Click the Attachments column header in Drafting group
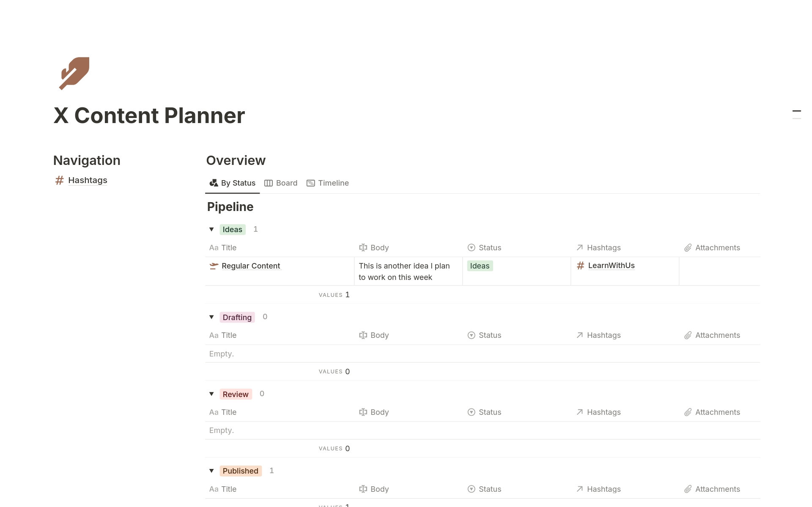The image size is (812, 507). pos(717,335)
